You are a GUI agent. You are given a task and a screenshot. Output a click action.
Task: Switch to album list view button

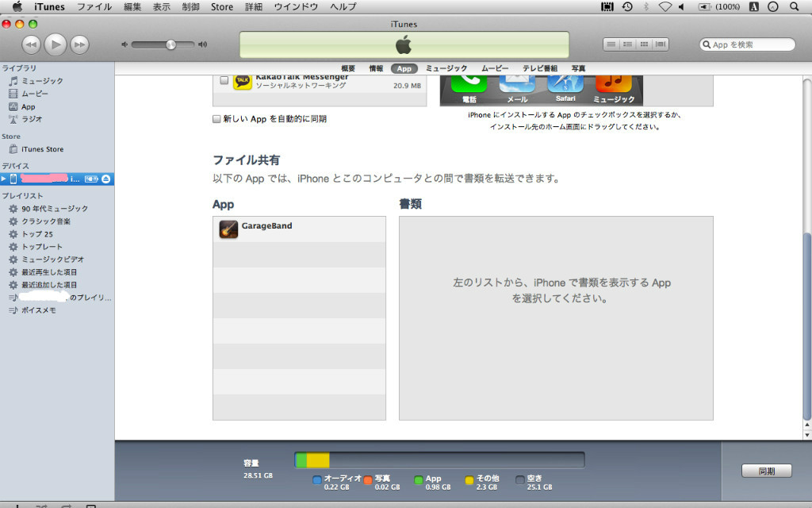[628, 44]
